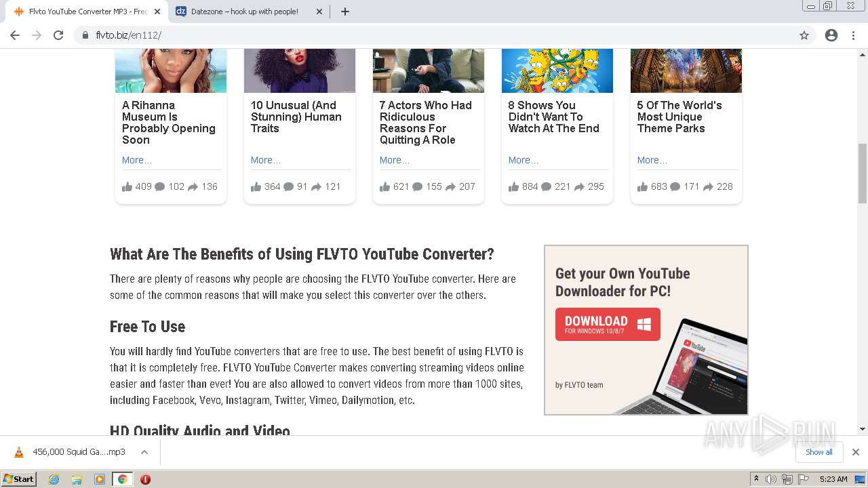Screen dimensions: 868x488
Task: Close the downloads bar
Action: (855, 452)
